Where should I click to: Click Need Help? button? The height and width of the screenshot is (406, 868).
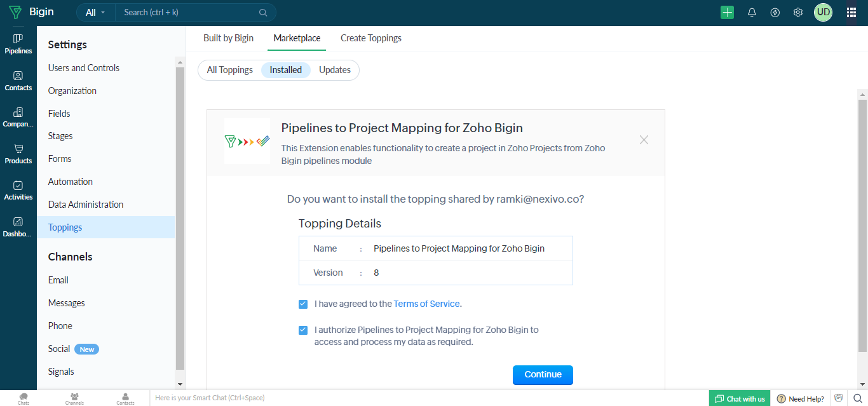(800, 398)
